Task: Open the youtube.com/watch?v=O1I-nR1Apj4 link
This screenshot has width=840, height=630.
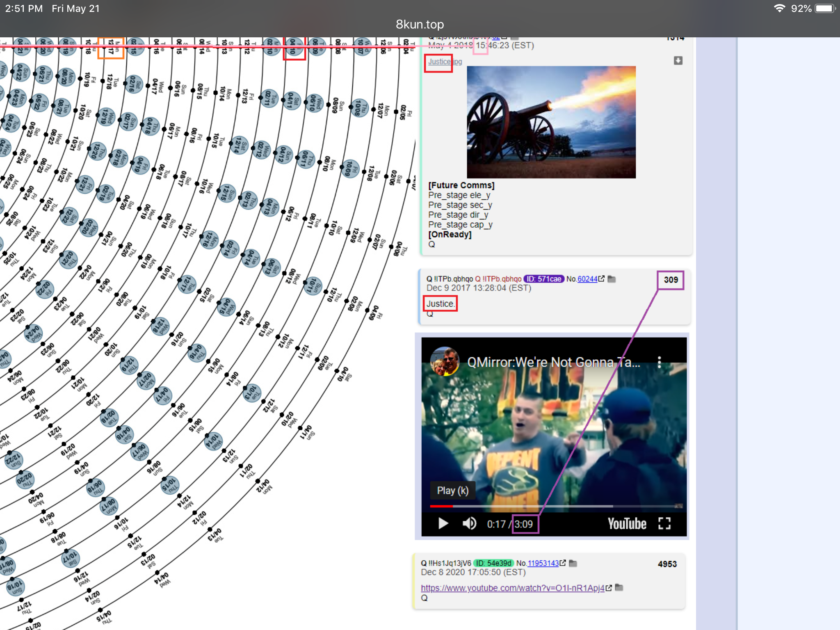Action: (513, 588)
